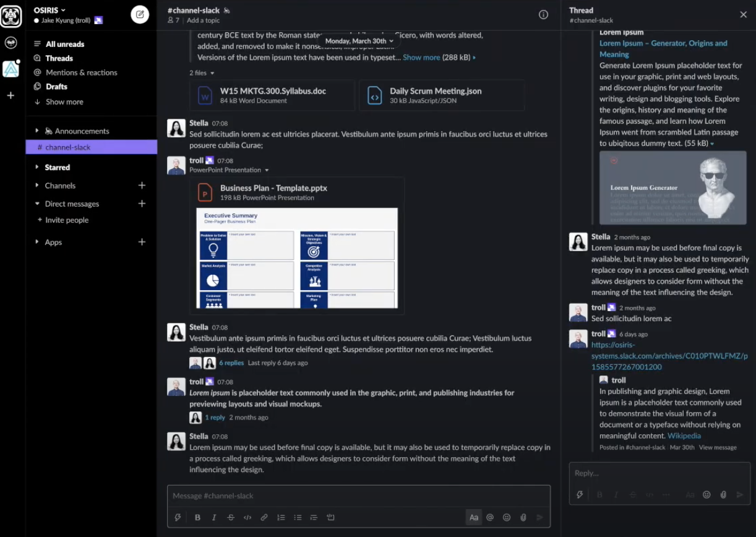Open the 6 replies thread link
Screen dimensions: 756x537
tap(231, 363)
